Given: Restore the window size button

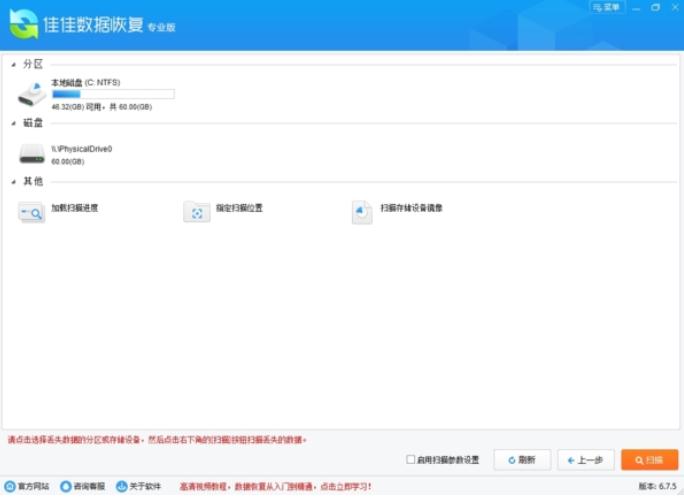Looking at the screenshot, I should click(x=655, y=7).
